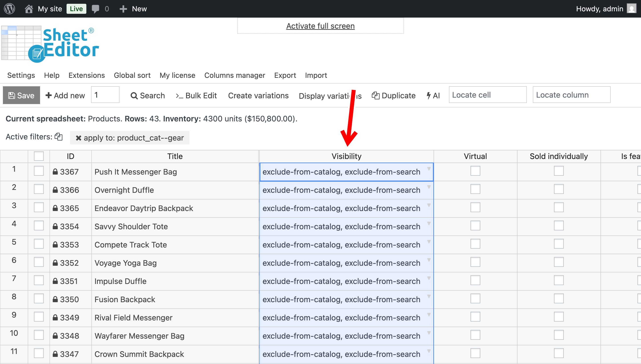Enable Virtual for Push It Messenger Bag
This screenshot has height=364, width=641.
[x=475, y=171]
